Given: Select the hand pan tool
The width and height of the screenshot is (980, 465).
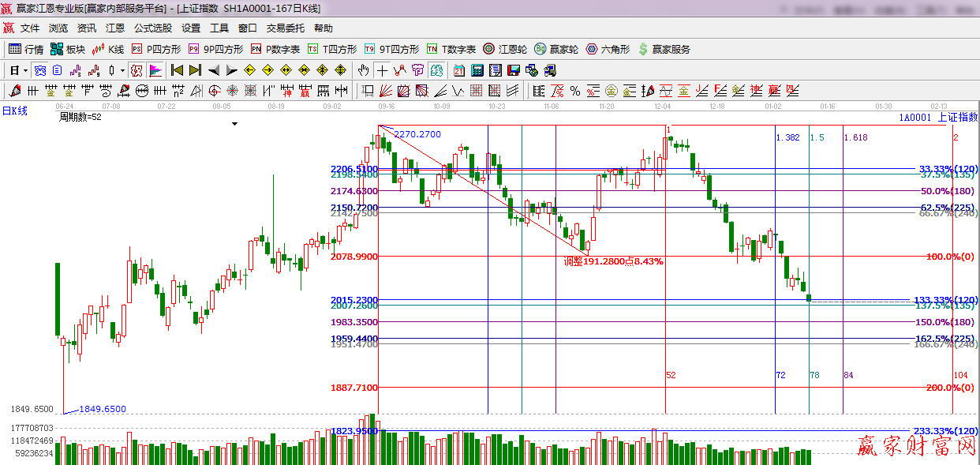Looking at the screenshot, I should pyautogui.click(x=363, y=70).
